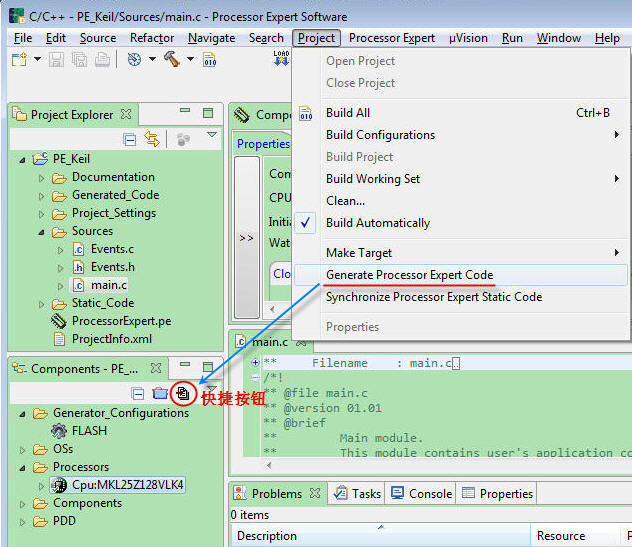Select Clean... from Project menu

(x=461, y=201)
